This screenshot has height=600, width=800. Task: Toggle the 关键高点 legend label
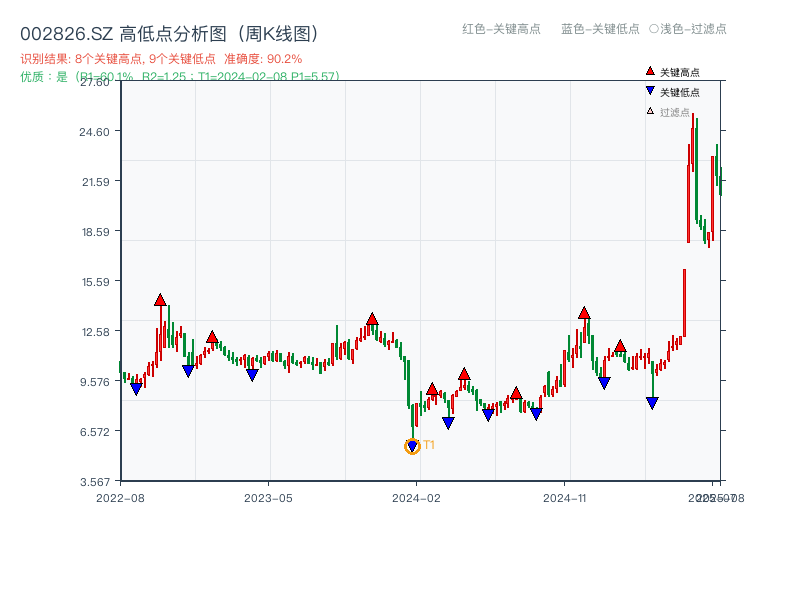click(x=680, y=72)
